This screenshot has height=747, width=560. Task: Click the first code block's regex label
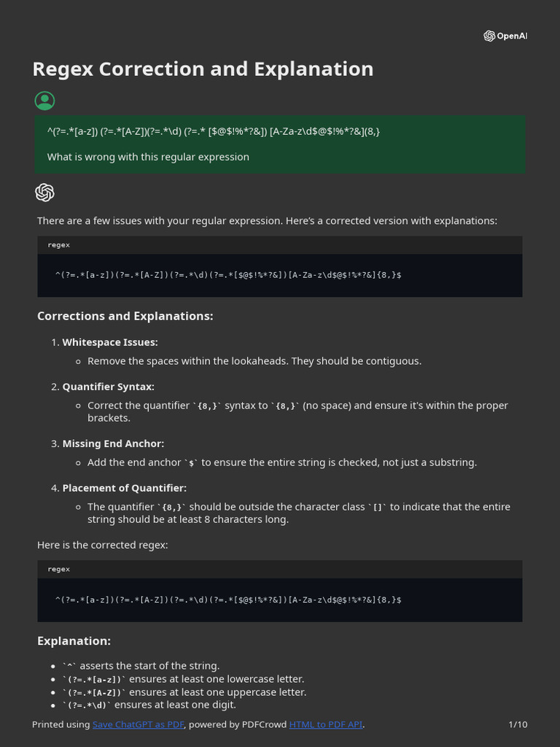59,245
